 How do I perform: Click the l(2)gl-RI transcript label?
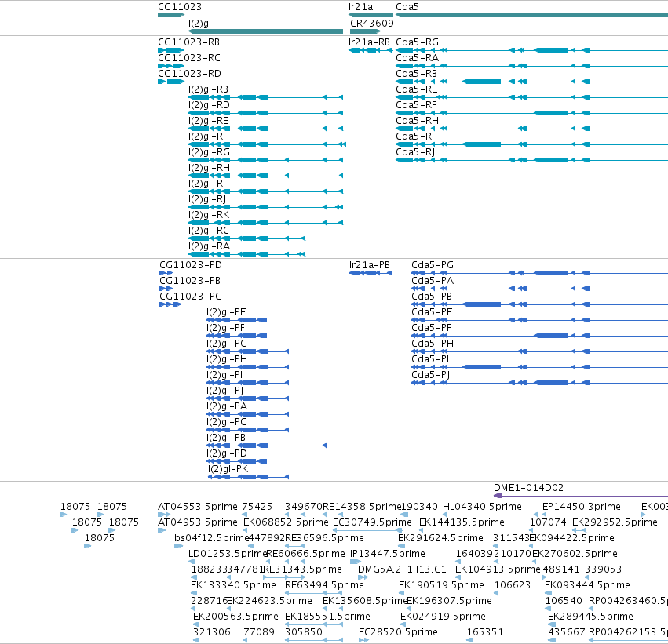(206, 184)
